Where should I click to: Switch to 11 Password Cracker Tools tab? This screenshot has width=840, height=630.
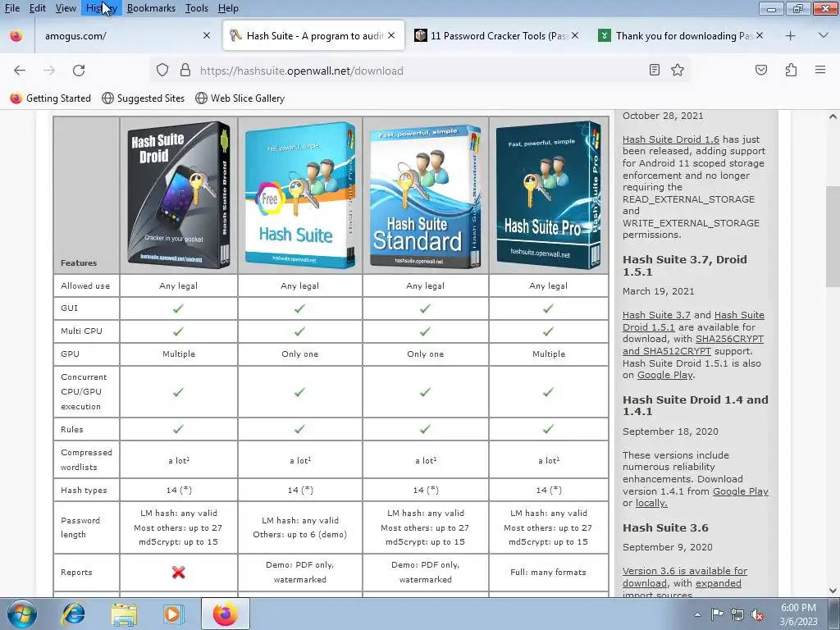[x=497, y=36]
